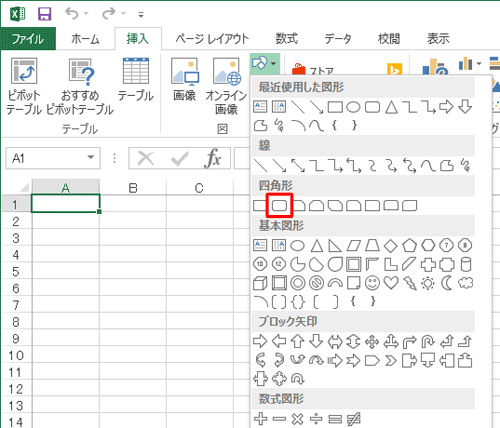
Task: Select the left block arrow in ブロック矢印
Action: pos(279,342)
